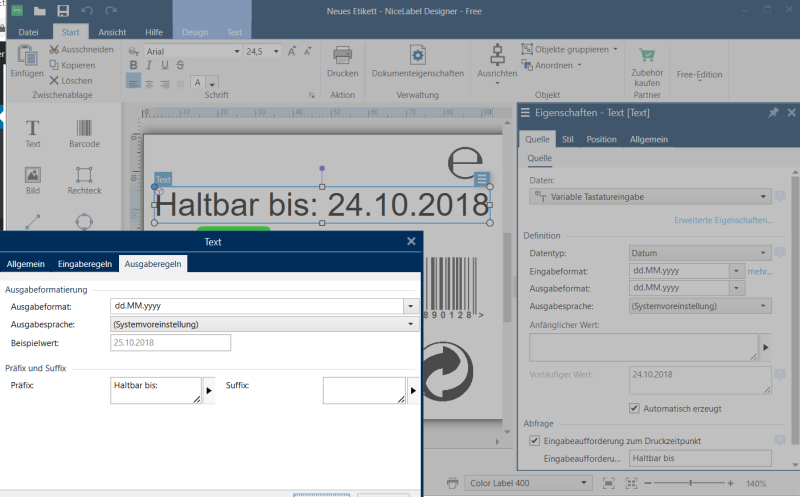The width and height of the screenshot is (800, 497).
Task: Expand Objekte gruppieren dropdown arrow
Action: 615,49
